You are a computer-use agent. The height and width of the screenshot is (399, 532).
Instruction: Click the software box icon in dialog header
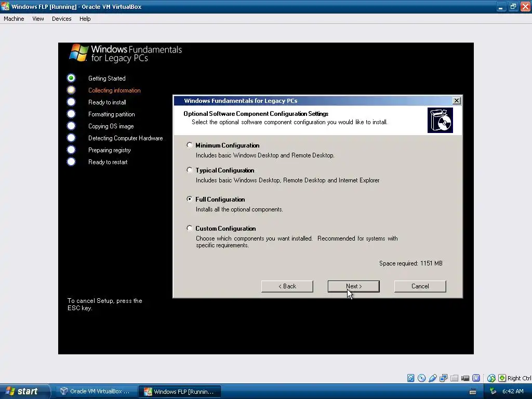pyautogui.click(x=440, y=121)
